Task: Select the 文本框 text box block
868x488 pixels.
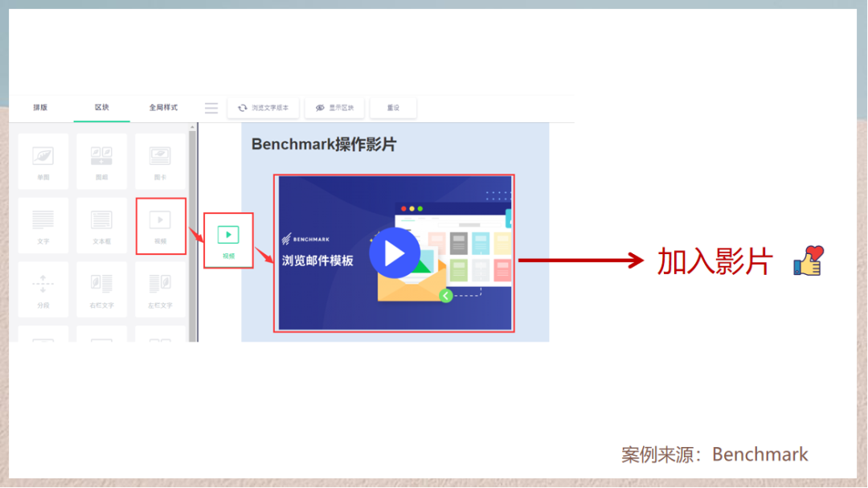Action: 101,225
